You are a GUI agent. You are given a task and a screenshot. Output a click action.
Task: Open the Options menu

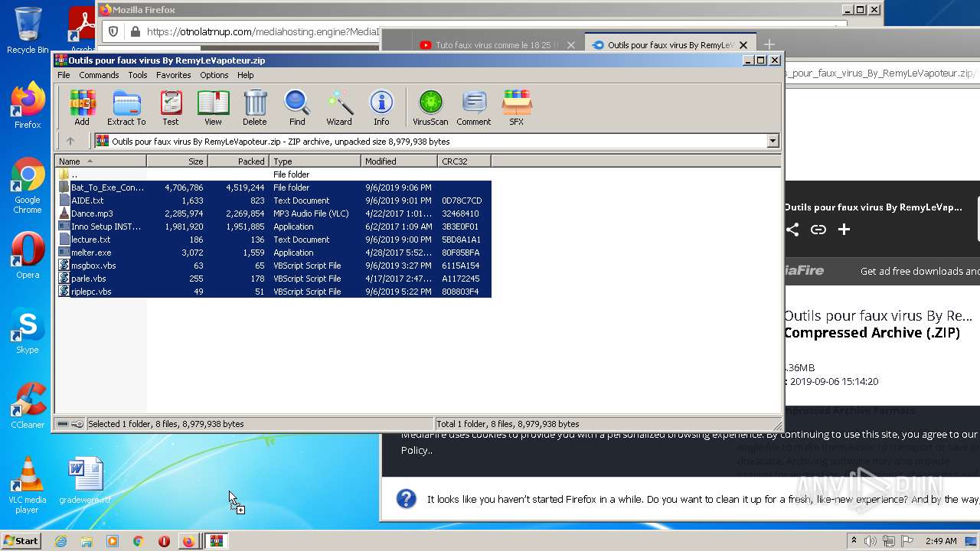click(x=214, y=75)
